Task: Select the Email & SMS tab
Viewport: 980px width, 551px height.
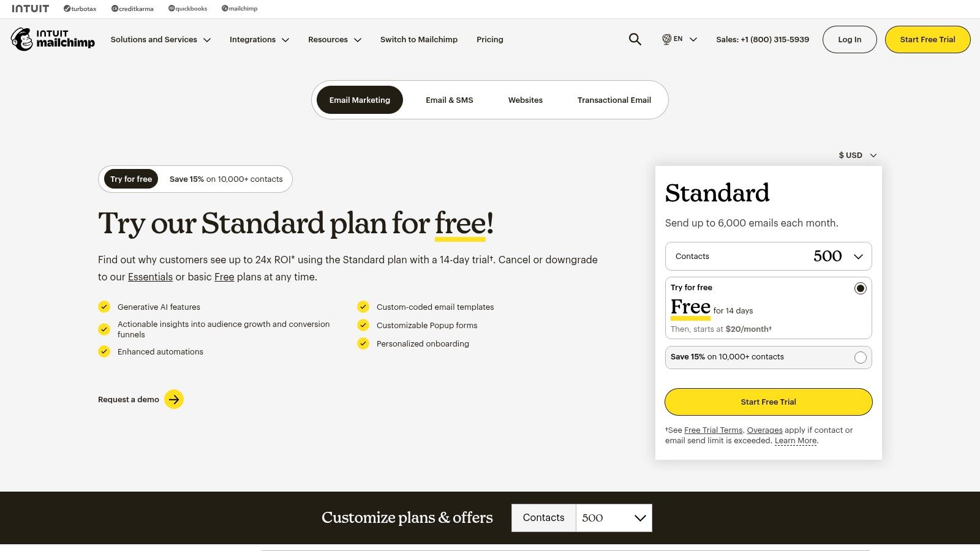Action: [450, 100]
